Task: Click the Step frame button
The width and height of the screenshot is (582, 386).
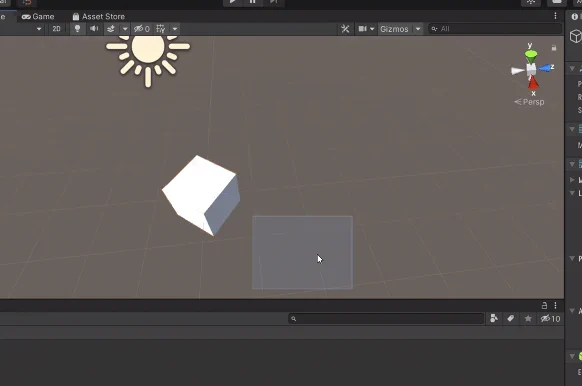Action: click(x=273, y=2)
